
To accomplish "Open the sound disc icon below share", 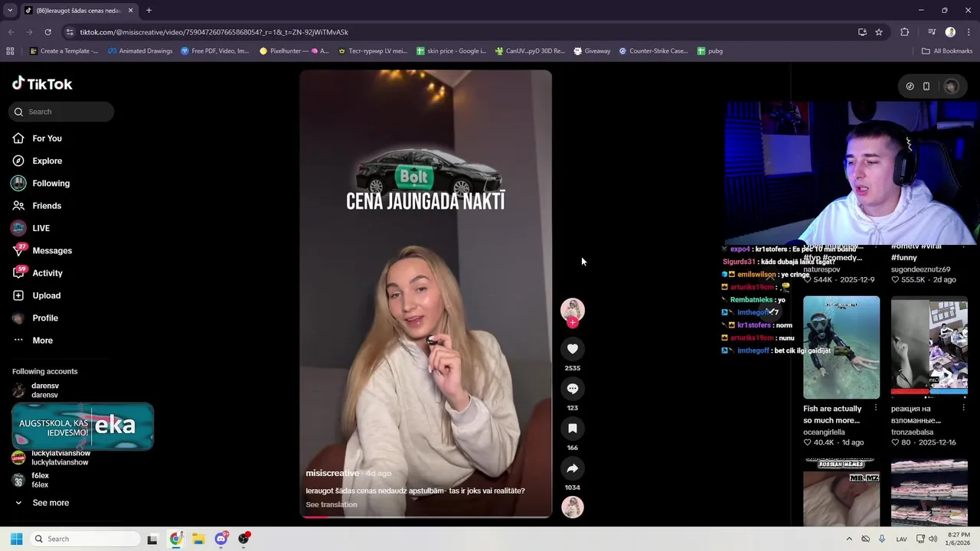I will coord(573,507).
